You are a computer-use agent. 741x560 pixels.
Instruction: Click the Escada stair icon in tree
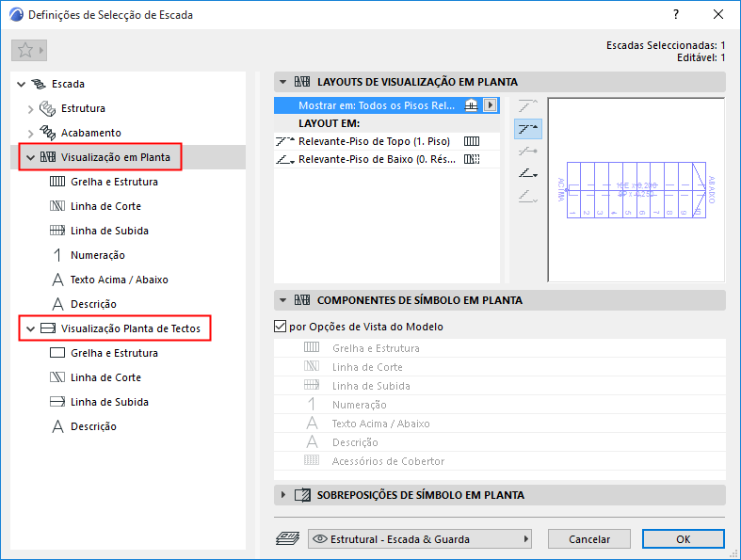tap(39, 84)
